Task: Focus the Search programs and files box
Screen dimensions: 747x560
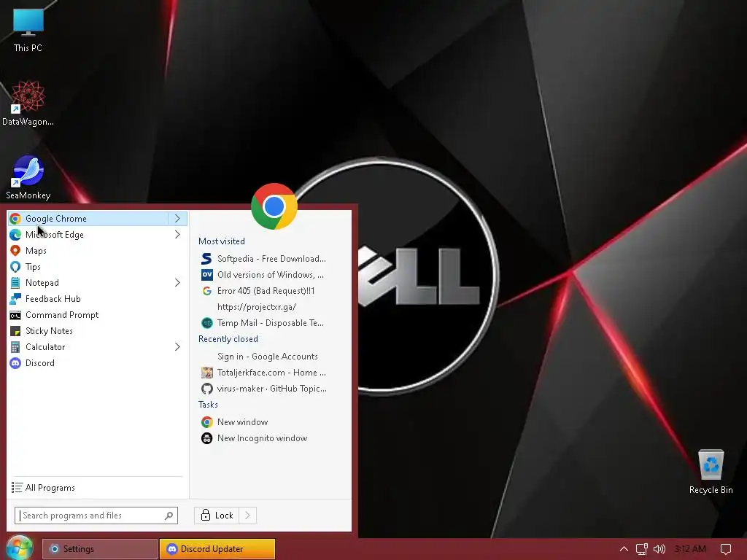Action: [96, 516]
